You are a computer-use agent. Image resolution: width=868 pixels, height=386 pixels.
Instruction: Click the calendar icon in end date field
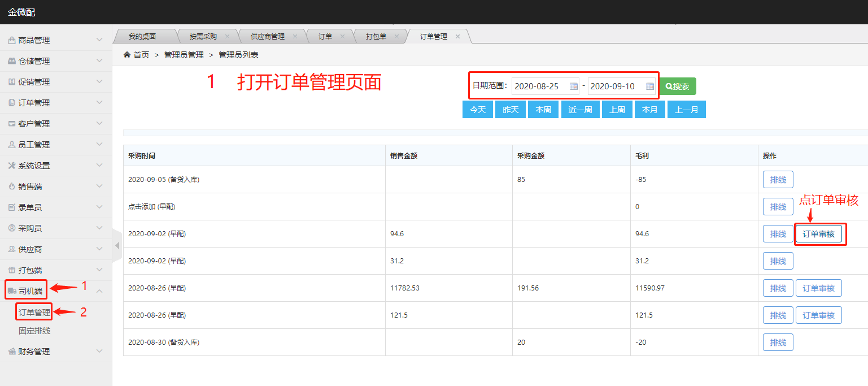click(x=650, y=86)
